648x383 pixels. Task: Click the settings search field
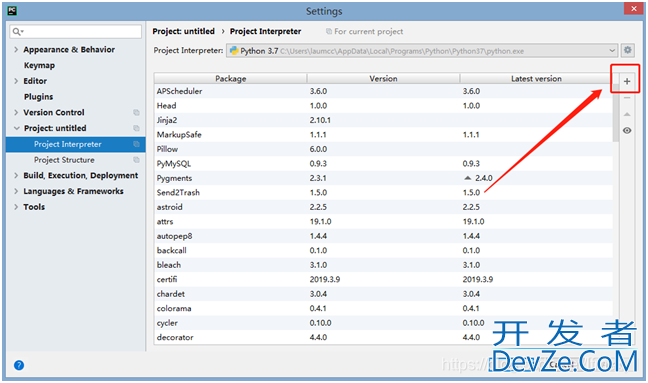76,31
